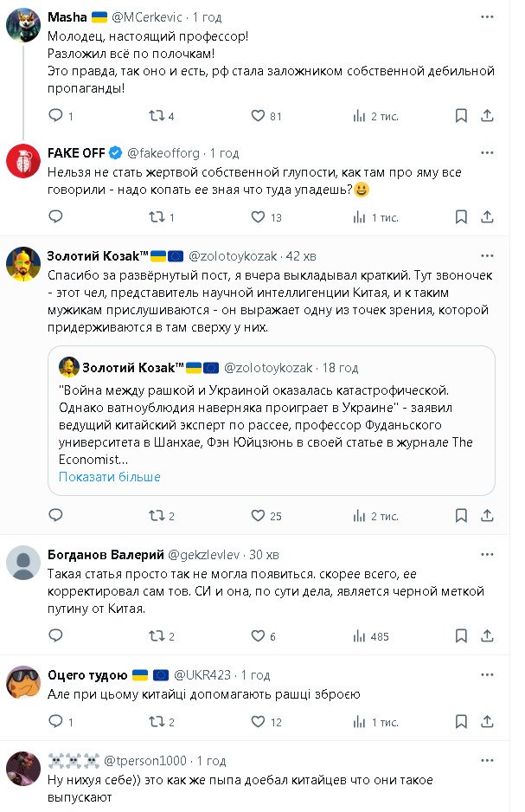525x812 pixels.
Task: Like the FAKE OFF reply
Action: point(257,217)
